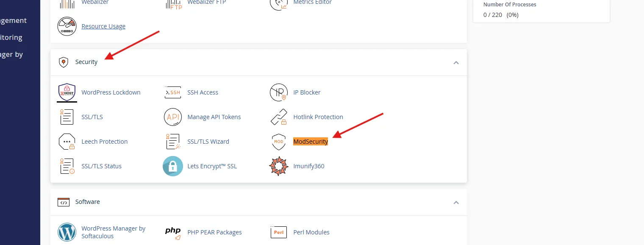The image size is (644, 245).
Task: Open the PHP PEAR Packages link
Action: [214, 232]
